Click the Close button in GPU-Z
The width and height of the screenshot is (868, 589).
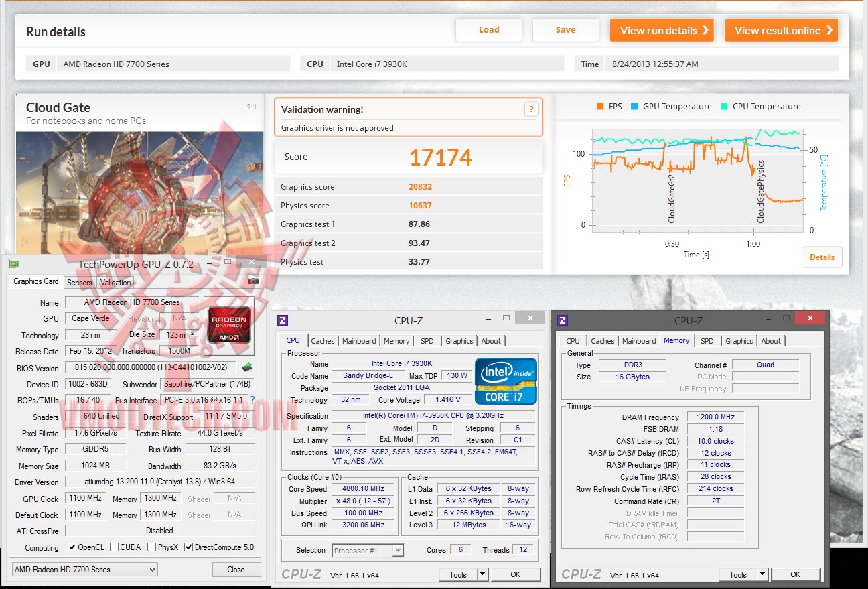pyautogui.click(x=236, y=570)
